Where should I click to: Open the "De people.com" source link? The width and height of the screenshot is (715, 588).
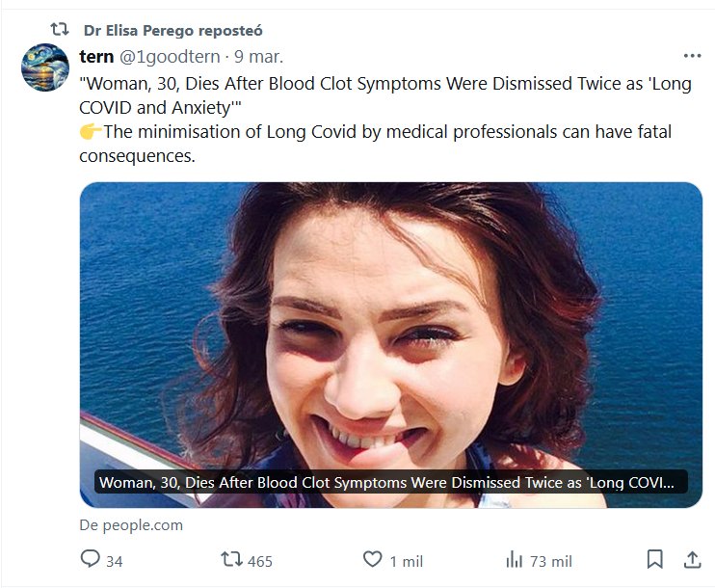tap(131, 525)
